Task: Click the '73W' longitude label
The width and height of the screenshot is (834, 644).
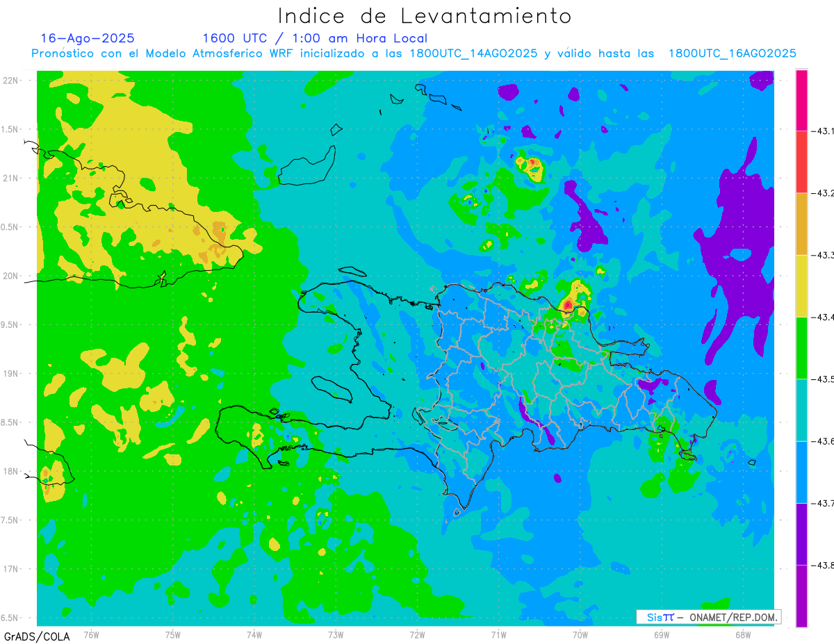Action: (x=336, y=634)
